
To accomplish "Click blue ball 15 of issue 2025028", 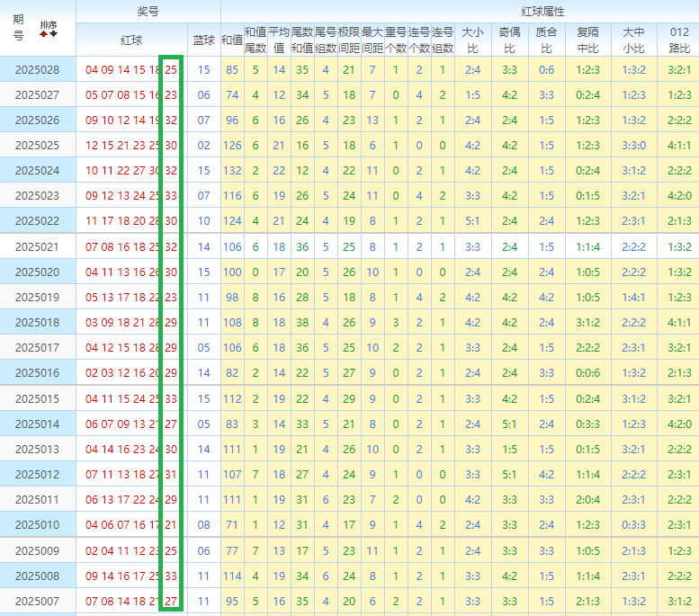I will click(203, 69).
